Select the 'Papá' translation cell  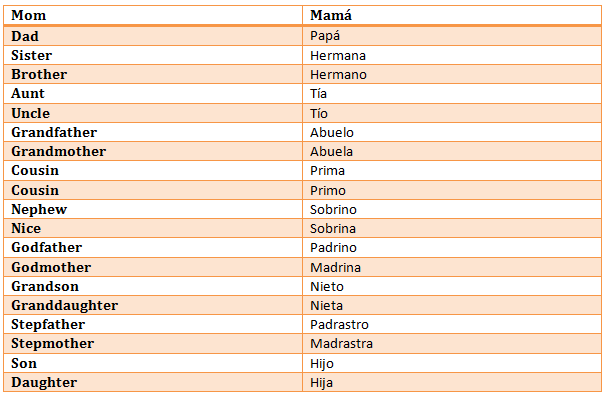[x=452, y=36]
